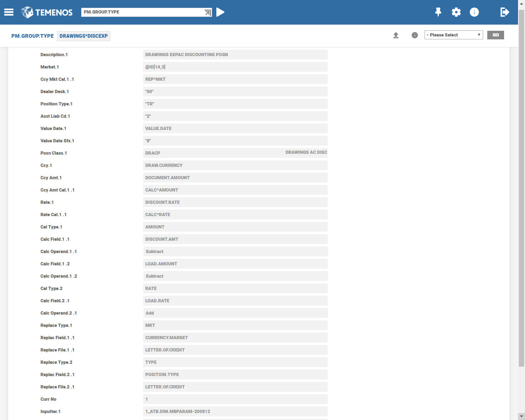The height and width of the screenshot is (420, 525).
Task: Run the command with play arrow
Action: [x=220, y=12]
